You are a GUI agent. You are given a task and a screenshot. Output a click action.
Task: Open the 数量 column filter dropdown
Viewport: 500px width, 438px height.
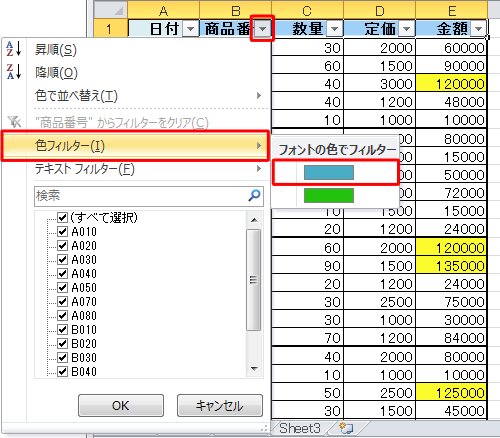334,29
